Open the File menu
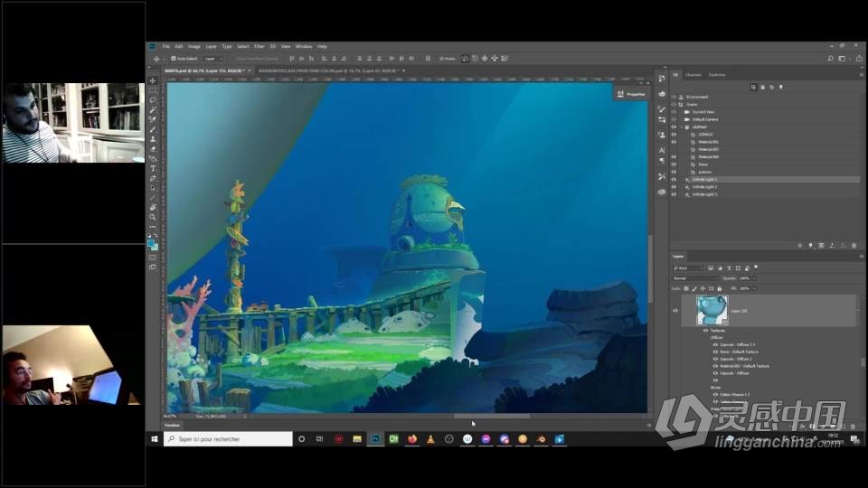868x488 pixels. click(166, 46)
